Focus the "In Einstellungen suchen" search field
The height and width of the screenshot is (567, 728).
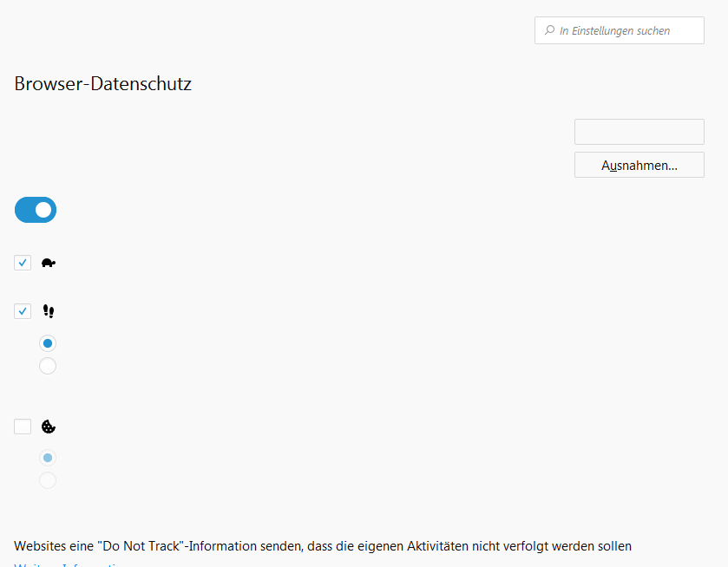pos(625,30)
